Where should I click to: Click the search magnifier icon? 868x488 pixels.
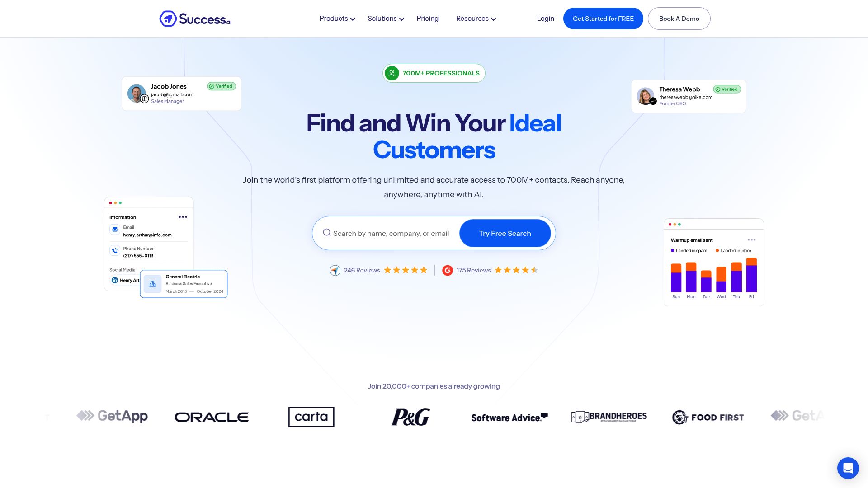coord(327,232)
